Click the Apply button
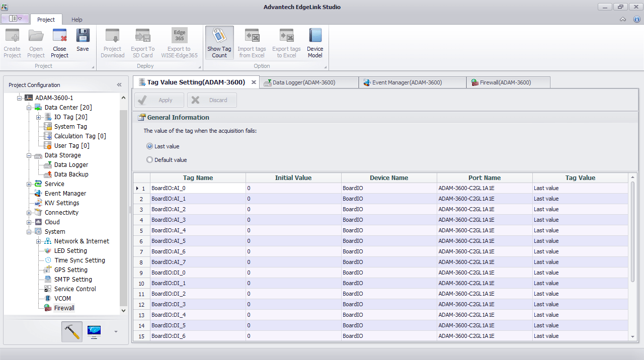The image size is (644, 360). (x=159, y=100)
